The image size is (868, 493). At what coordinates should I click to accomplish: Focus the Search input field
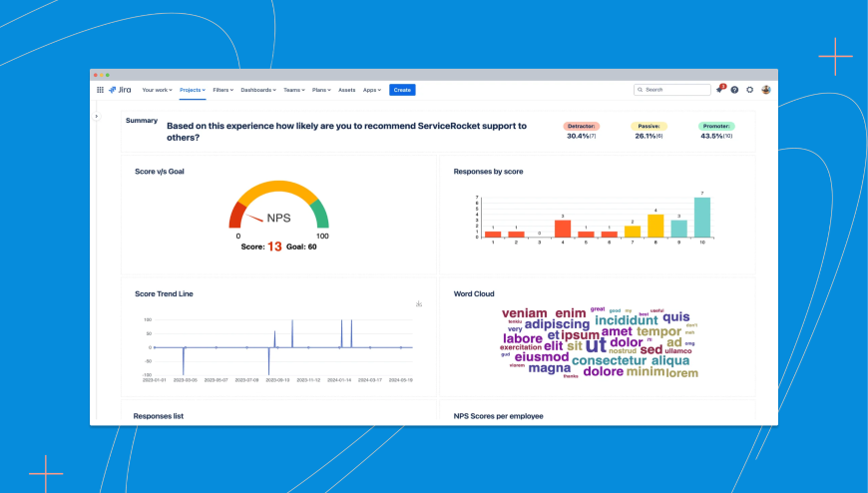point(672,90)
